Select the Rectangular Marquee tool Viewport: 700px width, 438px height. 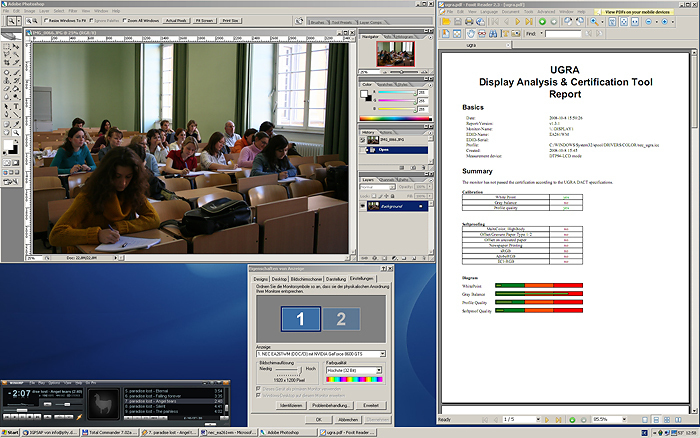coord(6,46)
